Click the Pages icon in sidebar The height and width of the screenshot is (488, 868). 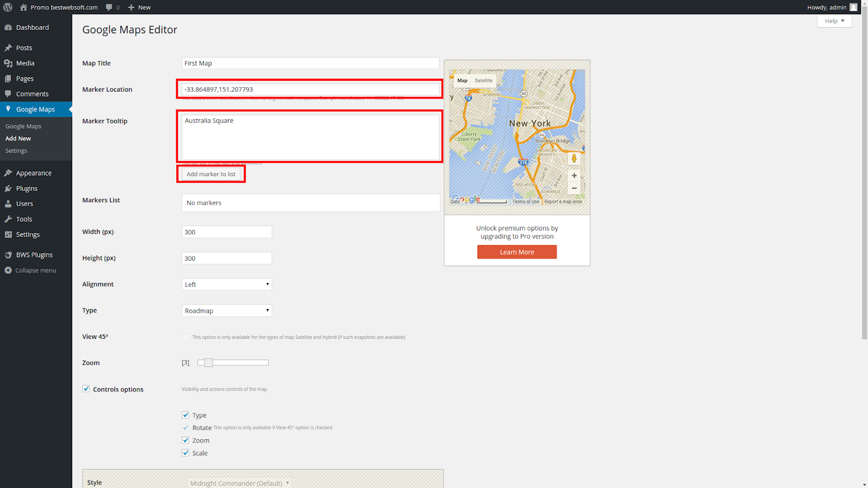pyautogui.click(x=8, y=79)
